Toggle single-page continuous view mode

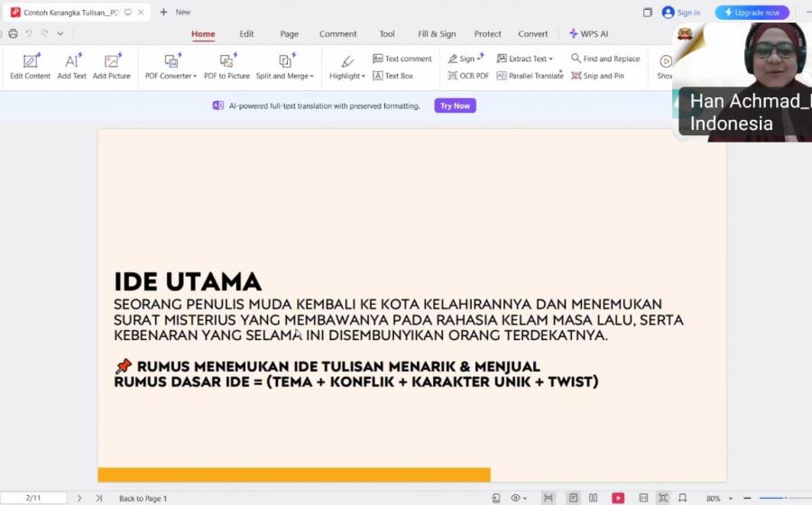[x=573, y=498]
